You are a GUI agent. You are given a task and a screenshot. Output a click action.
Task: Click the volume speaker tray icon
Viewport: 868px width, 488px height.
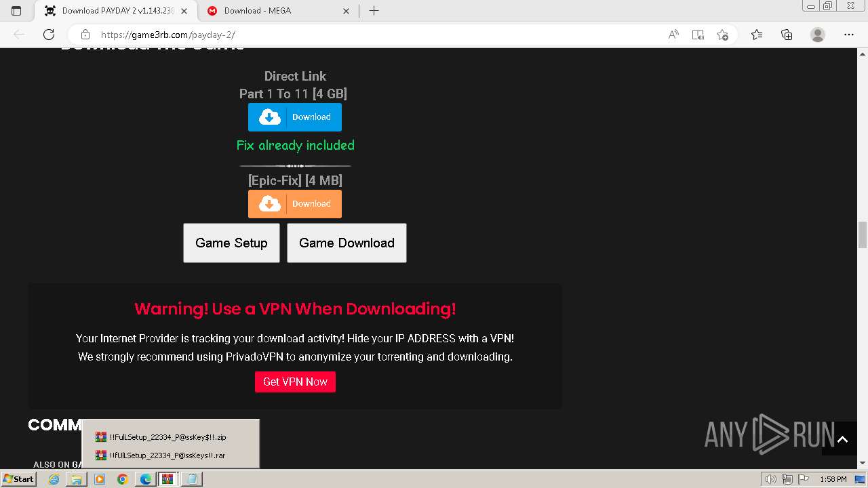[x=771, y=479]
